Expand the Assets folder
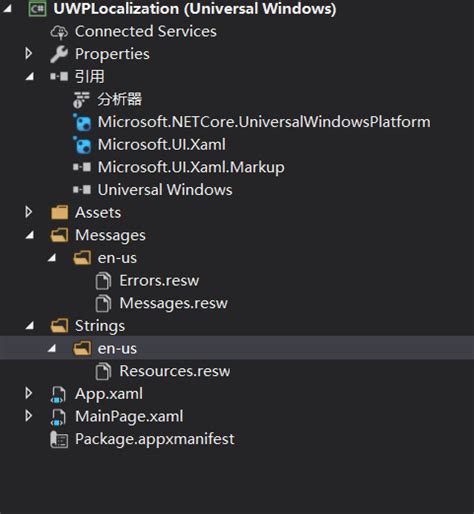This screenshot has width=474, height=514. click(29, 212)
